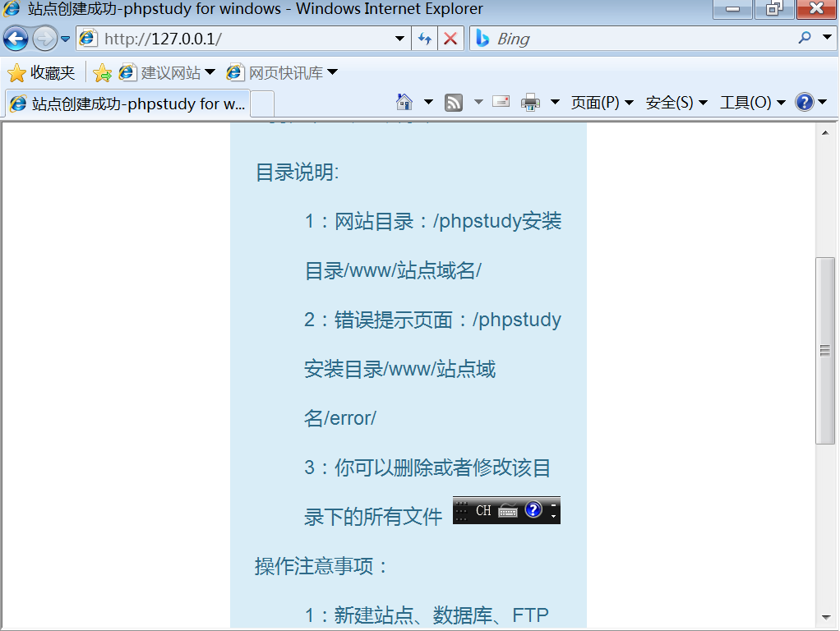Image resolution: width=840 pixels, height=631 pixels.
Task: Click the RSS feeds icon on command bar
Action: 453,101
